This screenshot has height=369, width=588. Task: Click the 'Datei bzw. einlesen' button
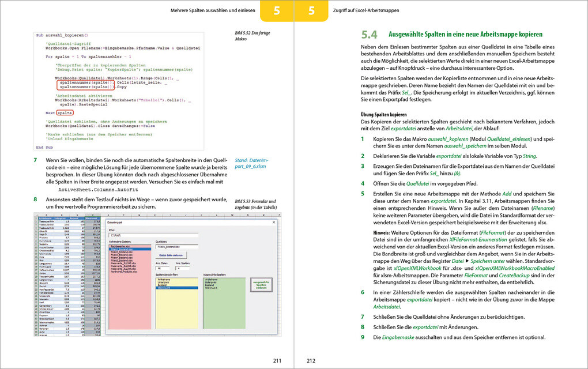click(171, 255)
